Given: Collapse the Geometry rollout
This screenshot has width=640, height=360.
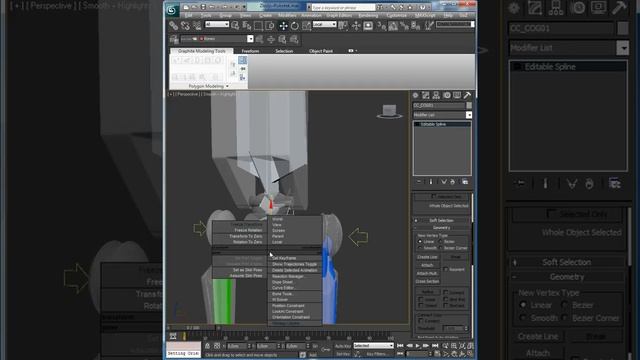Looking at the screenshot, I should coord(442,227).
